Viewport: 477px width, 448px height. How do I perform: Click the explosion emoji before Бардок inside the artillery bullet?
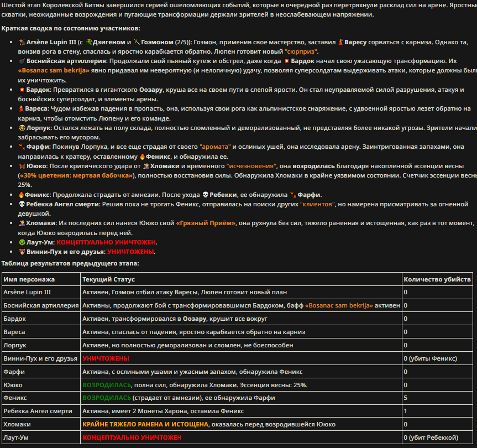(286, 61)
